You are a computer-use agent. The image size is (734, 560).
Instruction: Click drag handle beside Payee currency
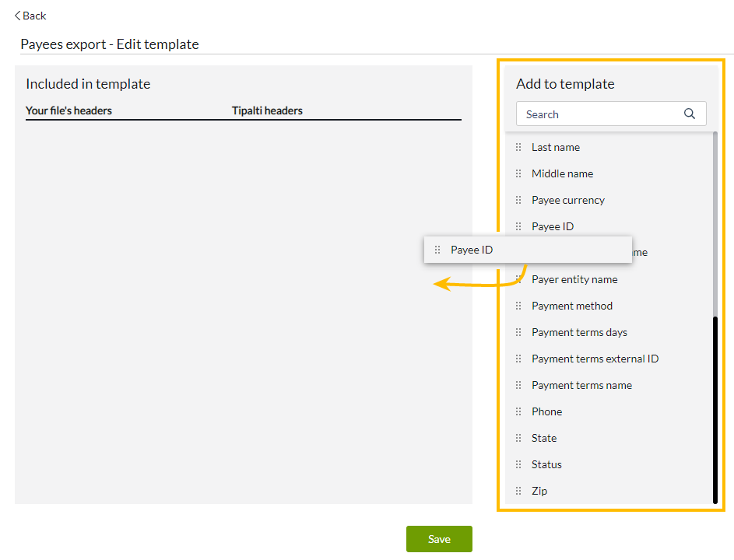(x=518, y=200)
